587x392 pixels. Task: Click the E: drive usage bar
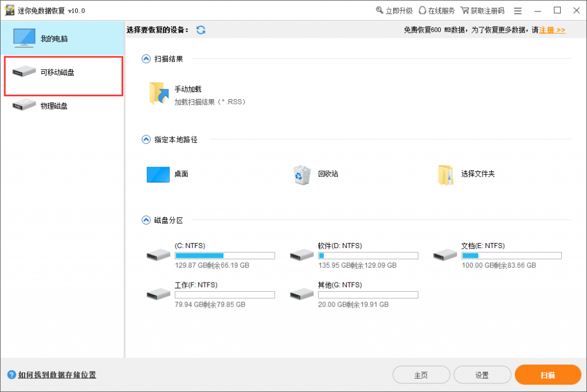click(512, 256)
